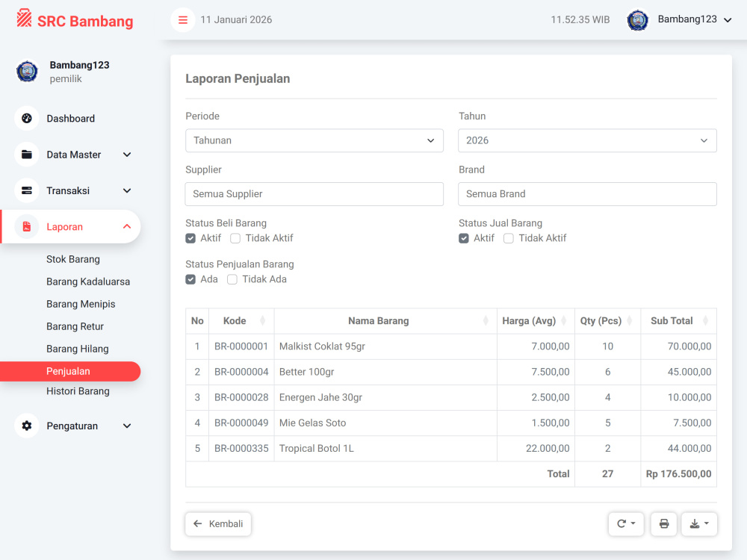The image size is (747, 560).
Task: Click the sidebar Bambang123 avatar image
Action: (x=27, y=72)
